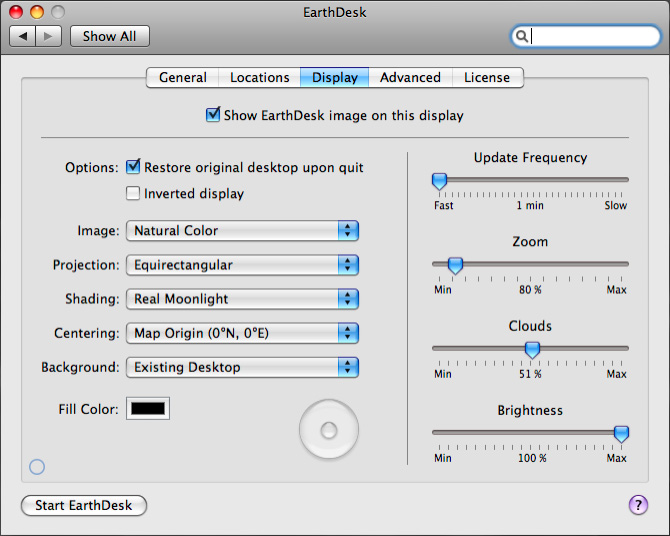Open the Projection dropdown showing Equirectangular

click(x=242, y=265)
